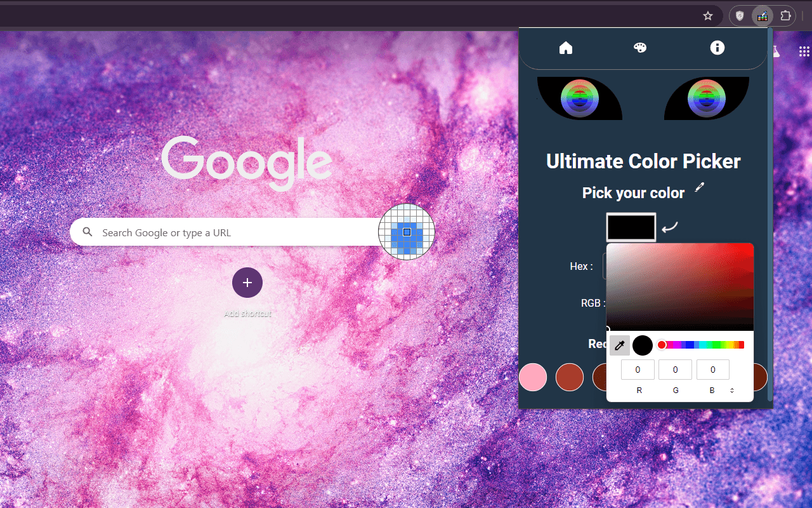Click the black selected color box
Viewport: 812px width, 508px height.
point(631,227)
